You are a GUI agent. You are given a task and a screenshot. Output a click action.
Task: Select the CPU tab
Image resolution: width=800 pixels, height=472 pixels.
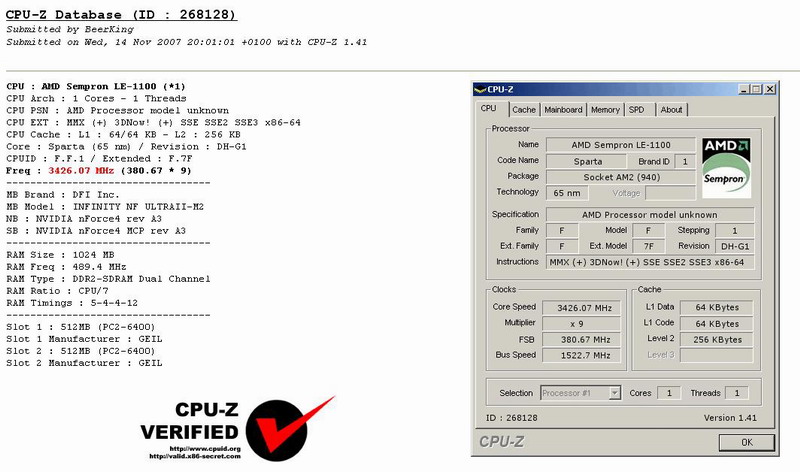point(489,109)
